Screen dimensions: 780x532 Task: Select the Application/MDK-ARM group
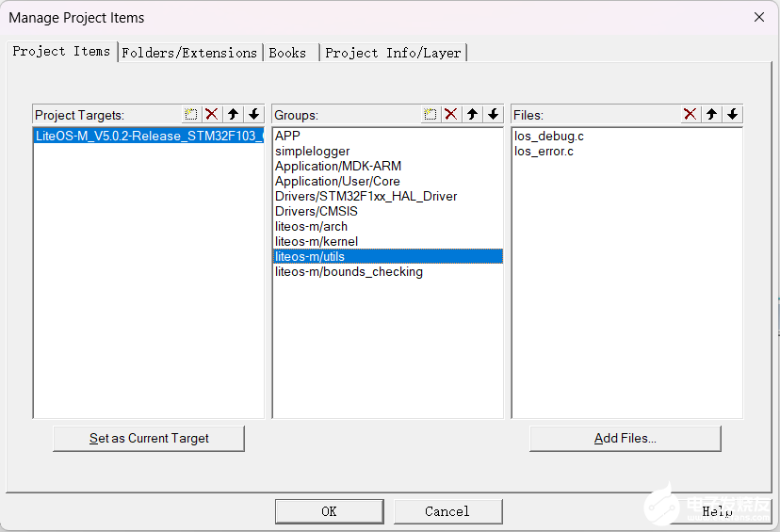[388, 166]
